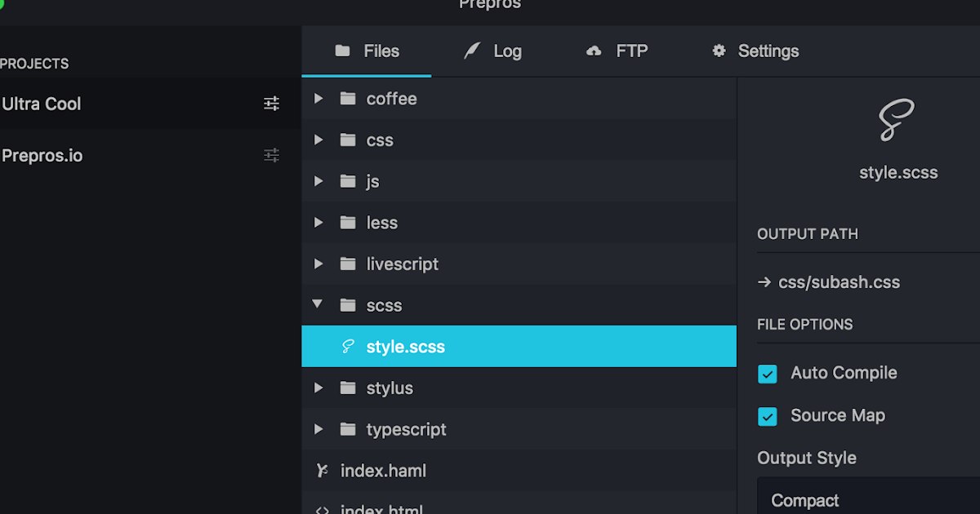
Task: Click the livescript folder icon
Action: [348, 264]
